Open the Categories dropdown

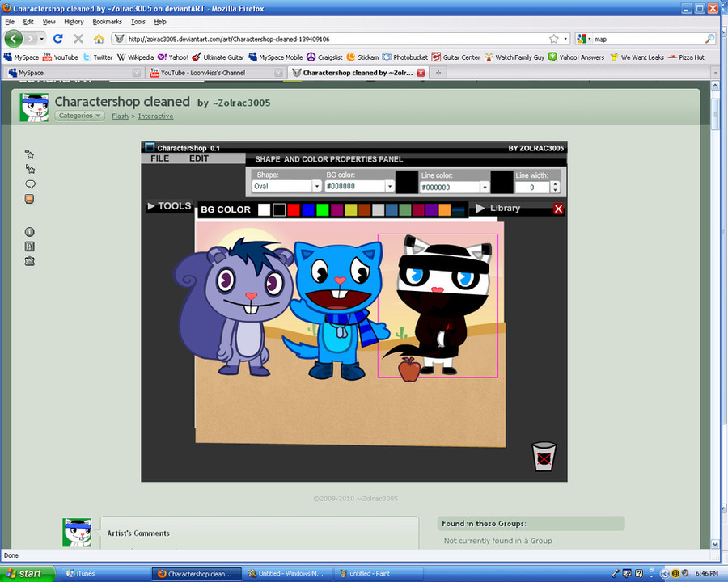coord(80,116)
